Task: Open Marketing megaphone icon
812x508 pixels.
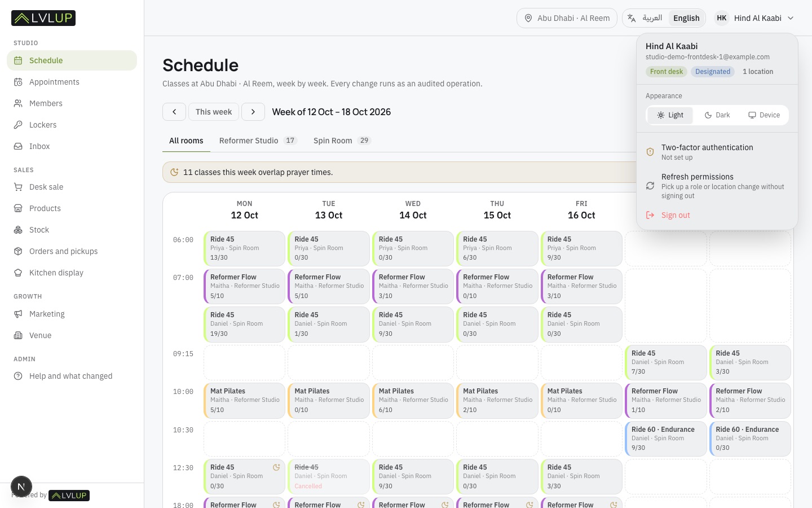Action: [18, 314]
